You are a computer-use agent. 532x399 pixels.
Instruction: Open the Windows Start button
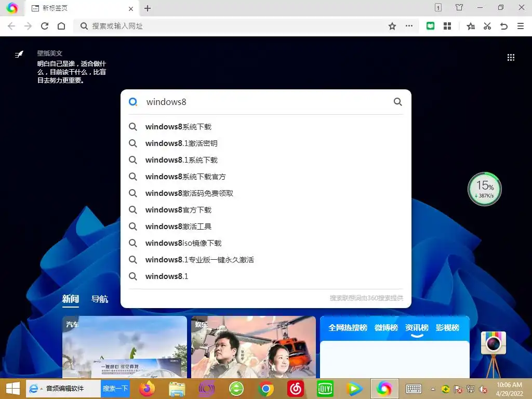(x=13, y=389)
